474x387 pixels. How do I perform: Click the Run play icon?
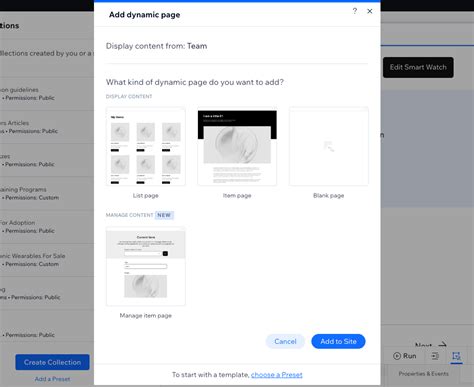397,356
